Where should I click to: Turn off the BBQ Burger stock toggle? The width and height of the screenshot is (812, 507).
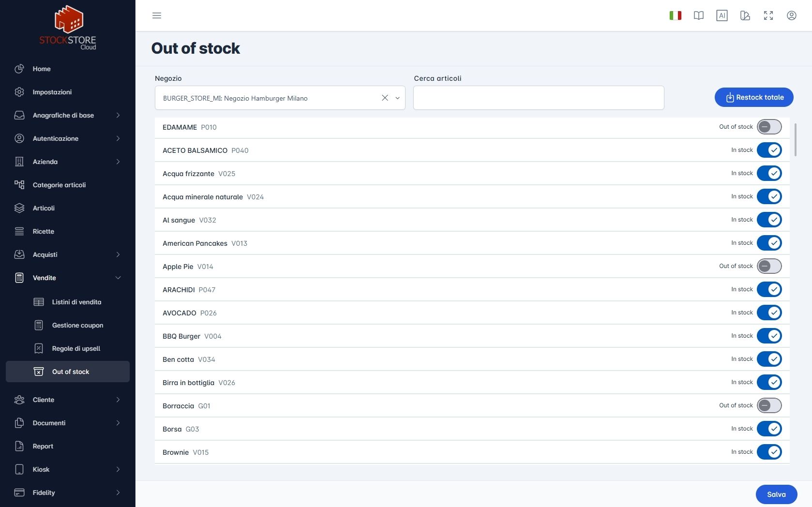[769, 336]
